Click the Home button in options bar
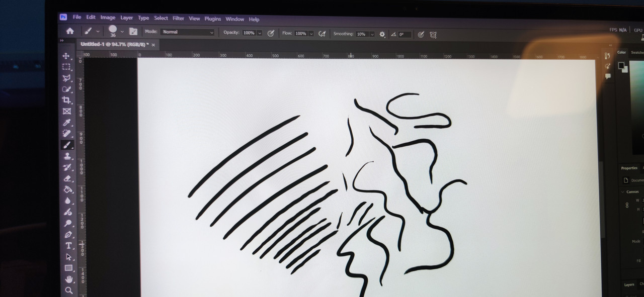The height and width of the screenshot is (297, 644). pyautogui.click(x=70, y=31)
